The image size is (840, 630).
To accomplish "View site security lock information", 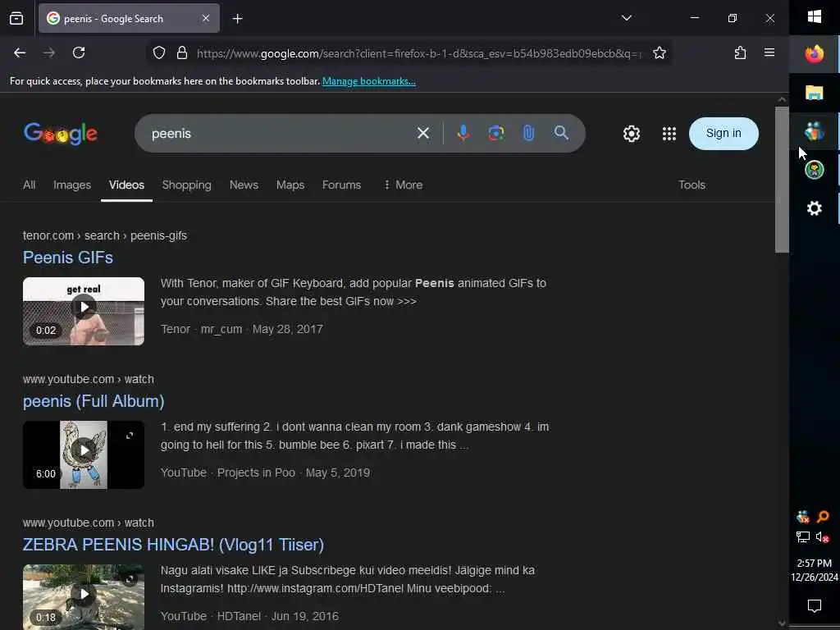I will 182,52.
